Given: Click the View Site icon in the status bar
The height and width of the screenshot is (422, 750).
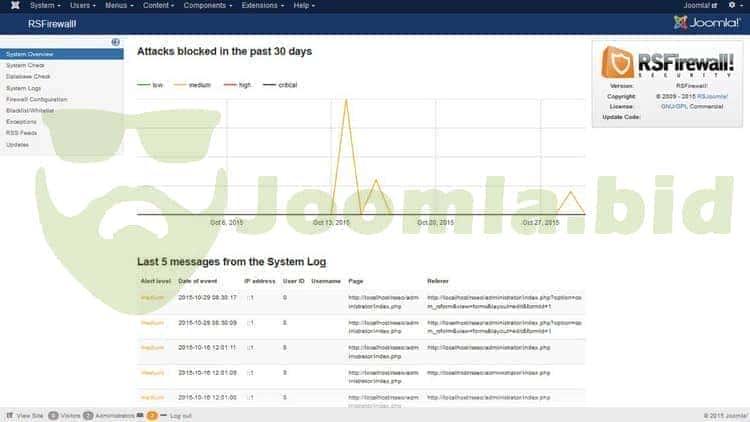Looking at the screenshot, I should [9, 414].
